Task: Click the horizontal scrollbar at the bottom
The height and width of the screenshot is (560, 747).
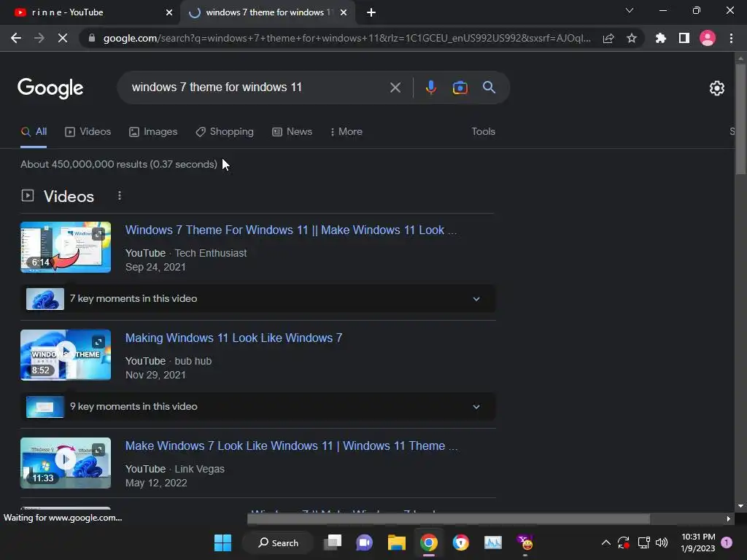Action: [x=449, y=518]
